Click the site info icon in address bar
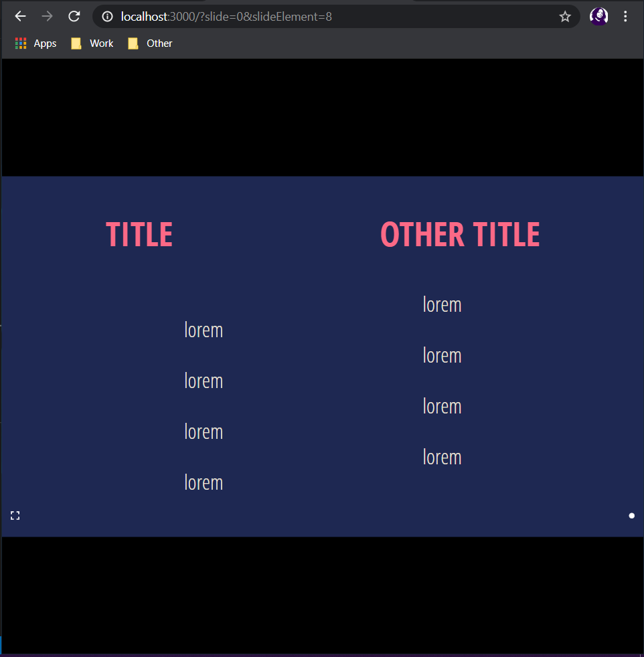The height and width of the screenshot is (657, 644). (x=106, y=16)
